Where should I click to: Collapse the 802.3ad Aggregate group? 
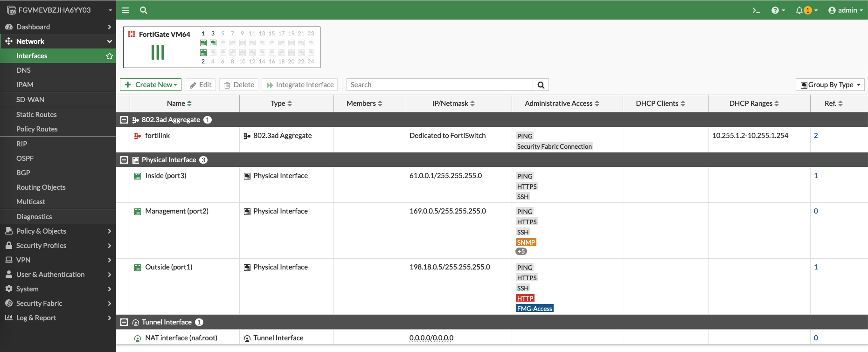tap(124, 120)
